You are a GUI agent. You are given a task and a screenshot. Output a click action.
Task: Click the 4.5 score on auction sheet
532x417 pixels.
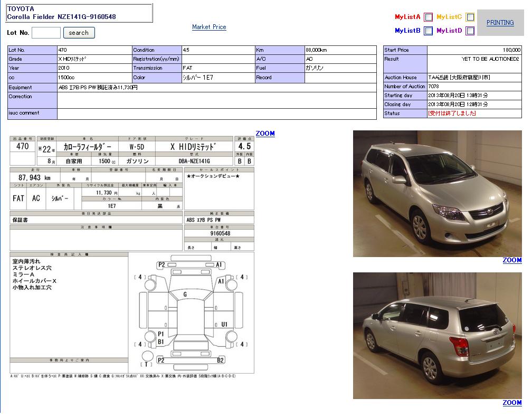[244, 146]
